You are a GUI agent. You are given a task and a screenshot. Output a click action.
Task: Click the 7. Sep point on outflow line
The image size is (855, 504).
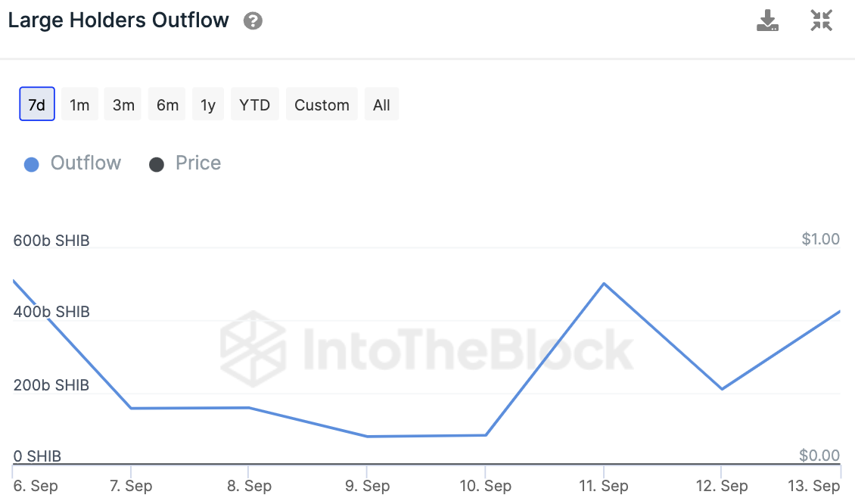132,409
